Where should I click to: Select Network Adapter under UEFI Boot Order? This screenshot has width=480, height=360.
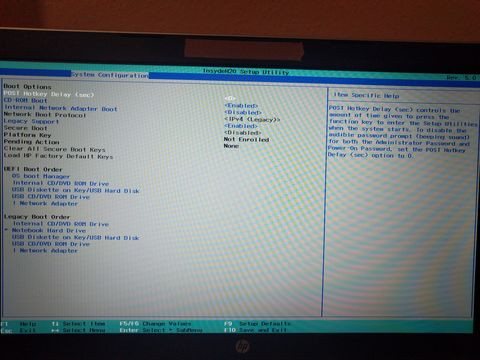tap(45, 203)
